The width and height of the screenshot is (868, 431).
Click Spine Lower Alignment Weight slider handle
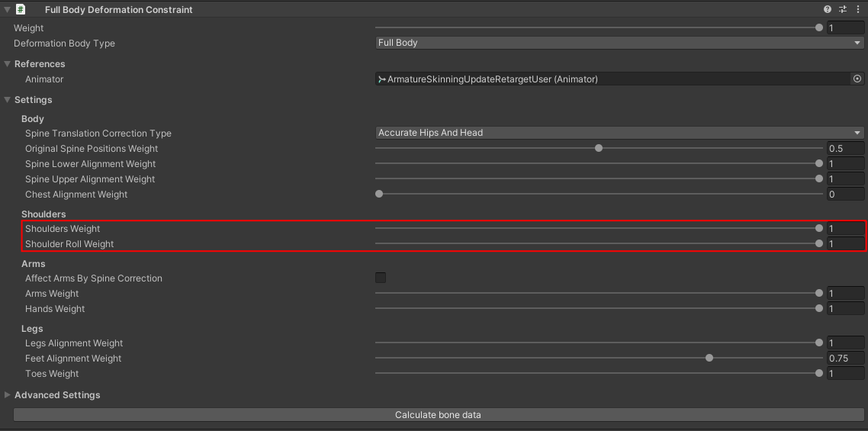pyautogui.click(x=819, y=163)
